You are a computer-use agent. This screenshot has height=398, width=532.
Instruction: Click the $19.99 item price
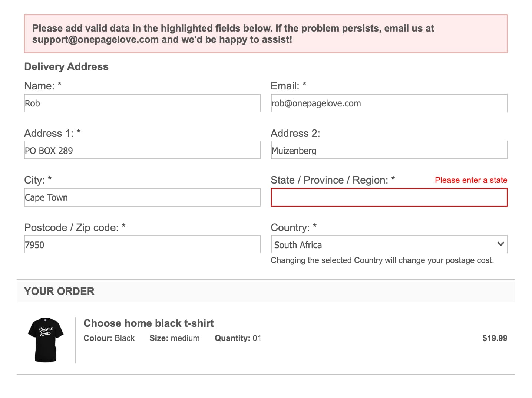[x=495, y=338]
